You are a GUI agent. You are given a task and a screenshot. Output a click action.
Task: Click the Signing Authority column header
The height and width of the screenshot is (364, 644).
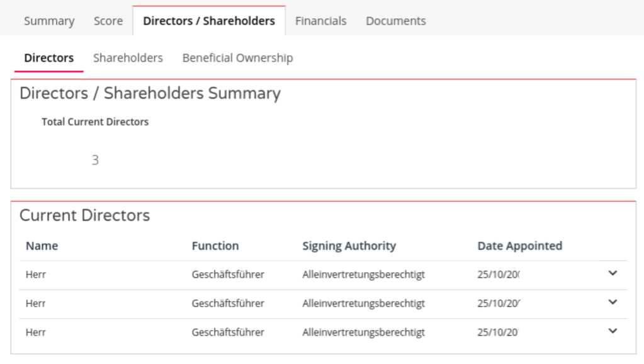(x=349, y=246)
